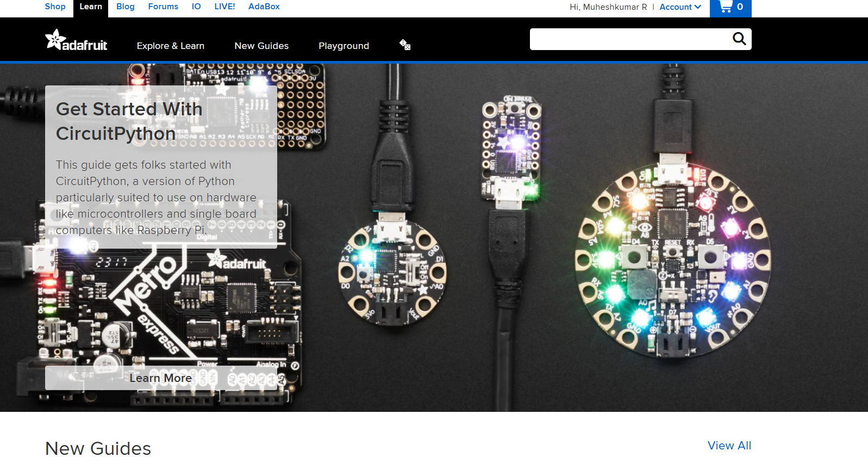Switch to the IO tab
Viewport: 868px width, 469px height.
tap(196, 7)
